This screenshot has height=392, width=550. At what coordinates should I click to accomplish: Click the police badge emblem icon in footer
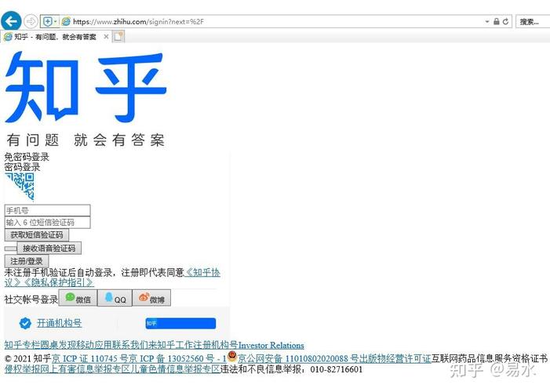click(x=232, y=356)
